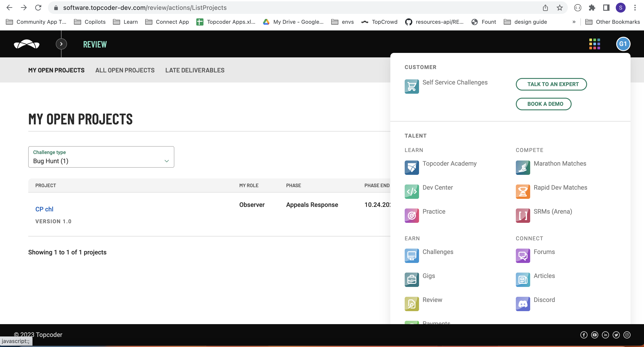Viewport: 644px width, 347px height.
Task: Toggle the colorful app grid launcher
Action: coord(594,44)
